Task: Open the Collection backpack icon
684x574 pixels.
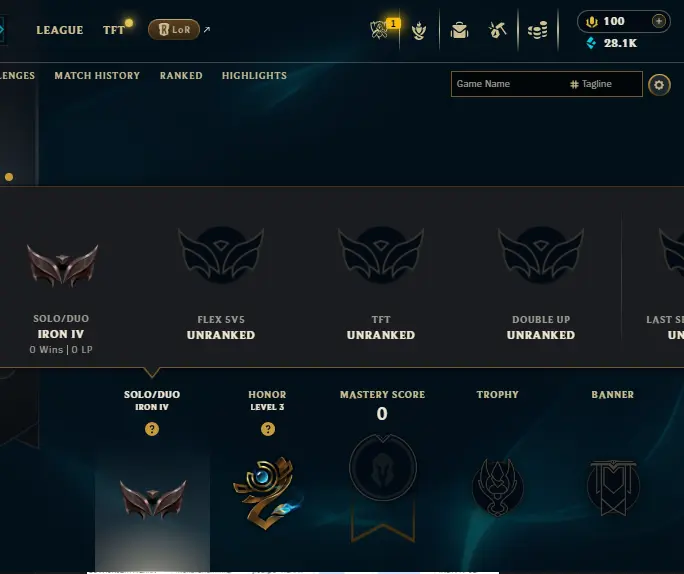Action: (459, 31)
